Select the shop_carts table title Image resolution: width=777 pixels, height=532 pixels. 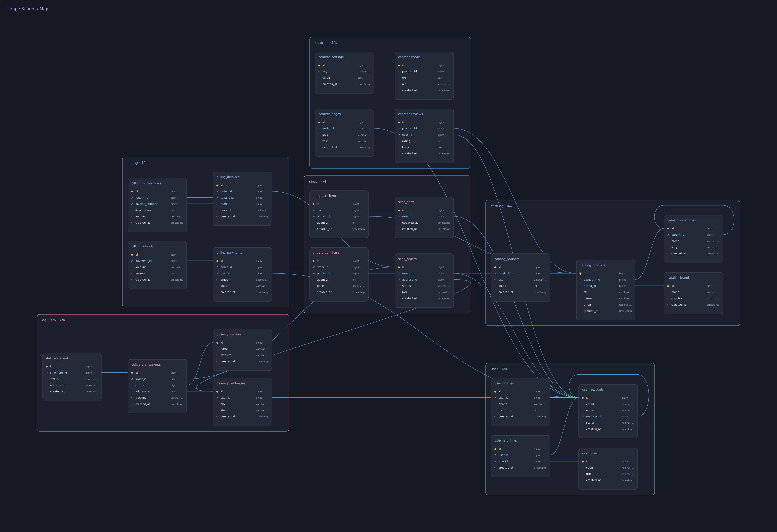pyautogui.click(x=406, y=202)
